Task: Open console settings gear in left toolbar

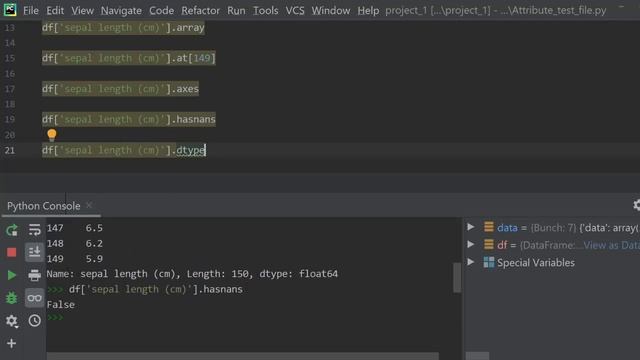Action: pos(11,321)
